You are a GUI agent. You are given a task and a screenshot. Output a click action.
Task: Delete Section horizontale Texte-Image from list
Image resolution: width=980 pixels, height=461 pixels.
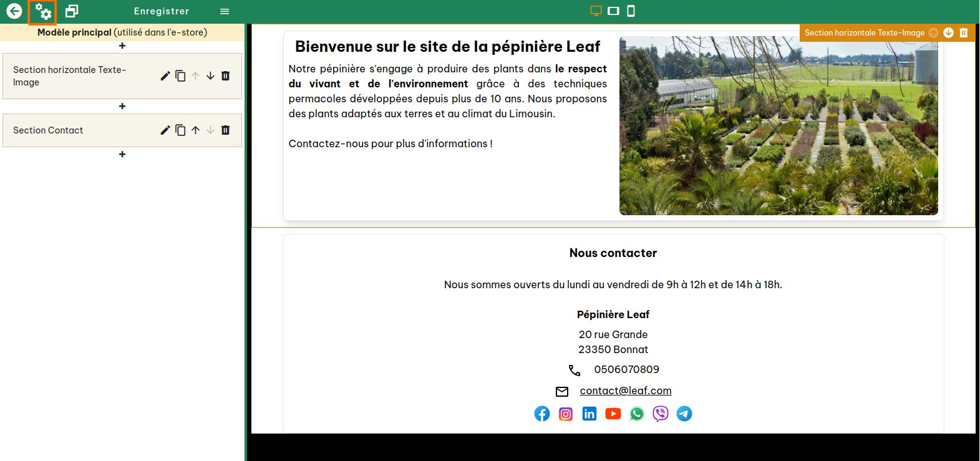click(226, 76)
